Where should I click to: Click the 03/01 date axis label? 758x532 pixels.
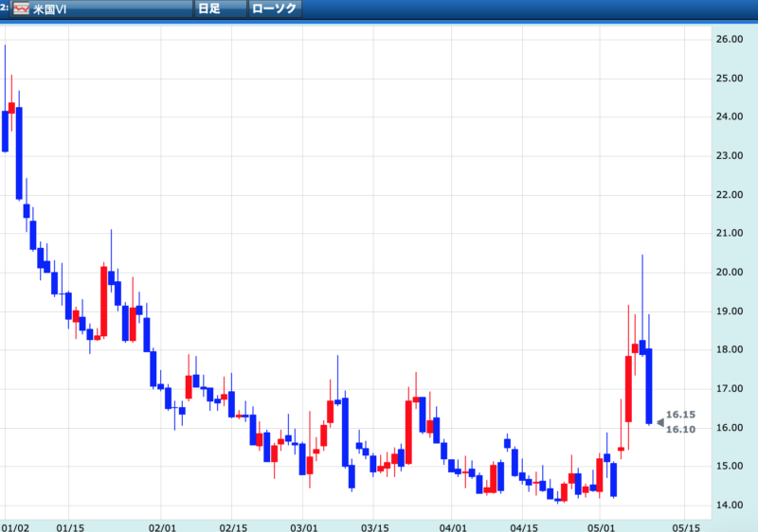point(303,527)
